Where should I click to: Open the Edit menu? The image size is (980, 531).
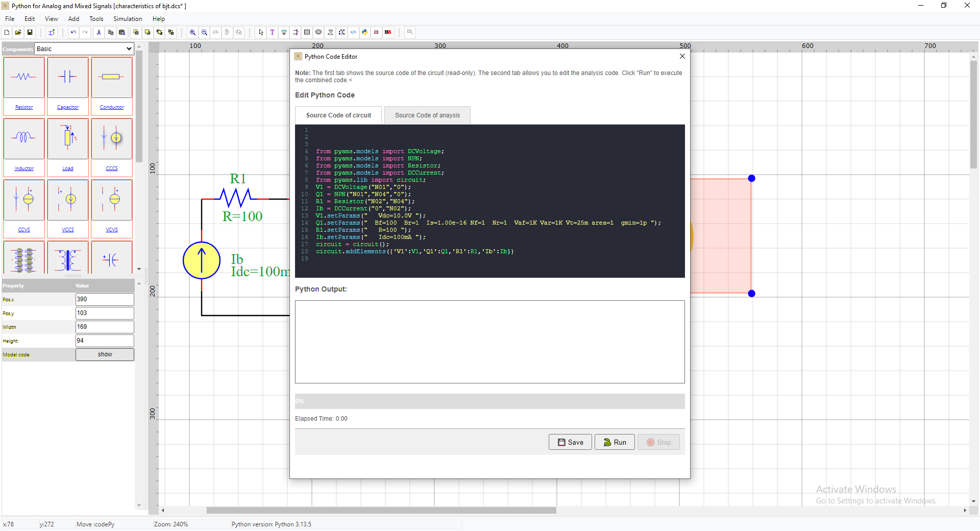coord(30,19)
